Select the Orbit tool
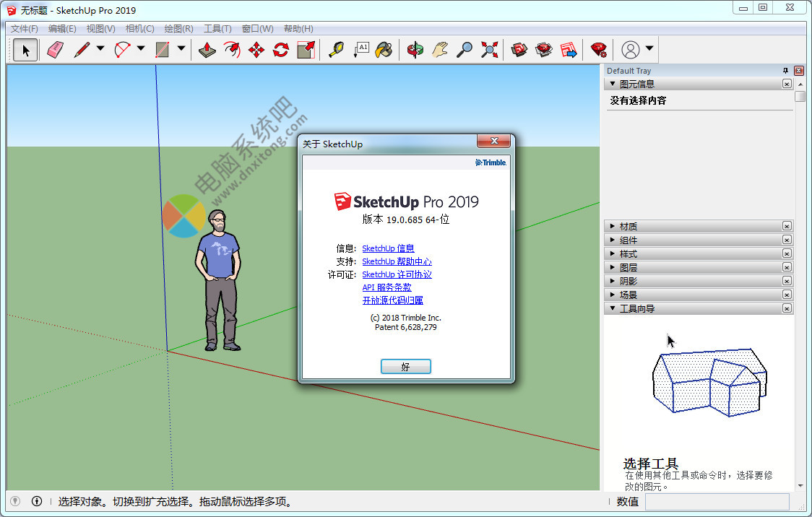Image resolution: width=812 pixels, height=517 pixels. (415, 50)
